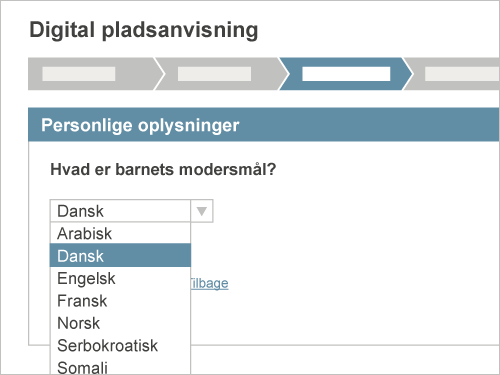Choose the highlighted Dansk option
500x375 pixels.
point(120,255)
